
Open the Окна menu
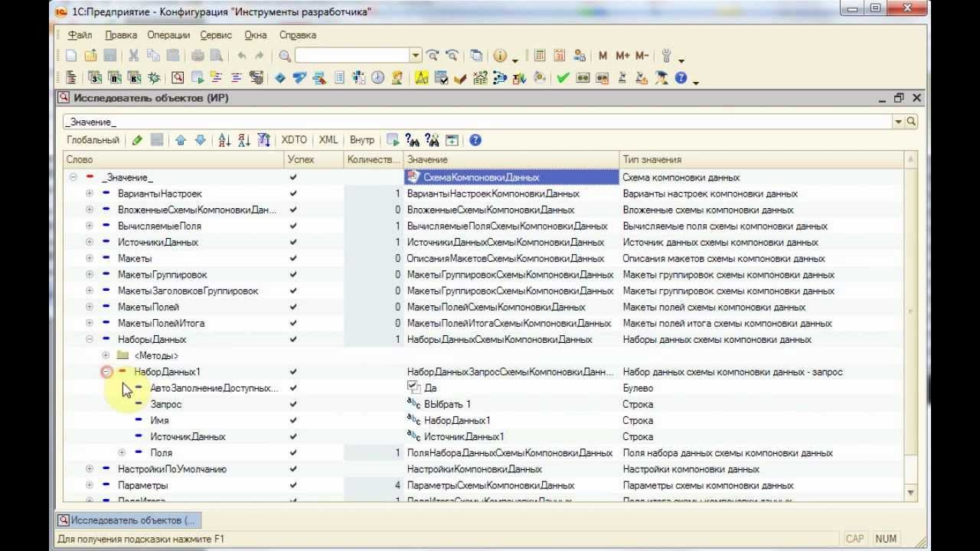[256, 35]
